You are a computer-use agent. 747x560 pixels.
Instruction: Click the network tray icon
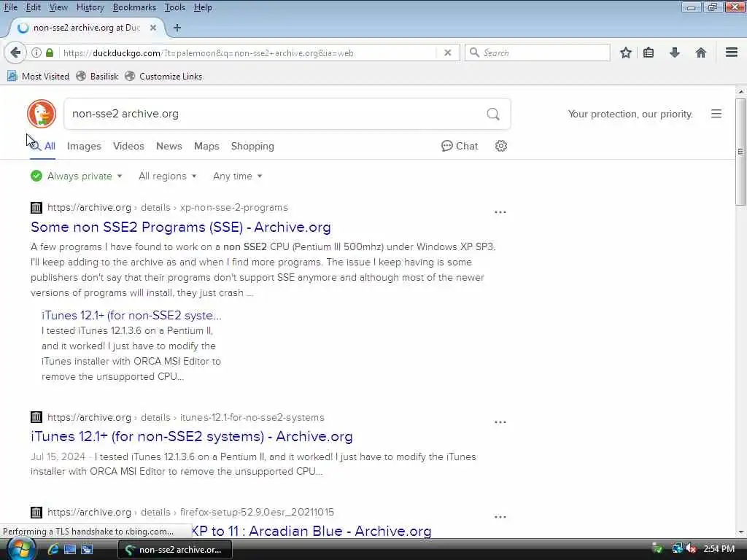[676, 548]
